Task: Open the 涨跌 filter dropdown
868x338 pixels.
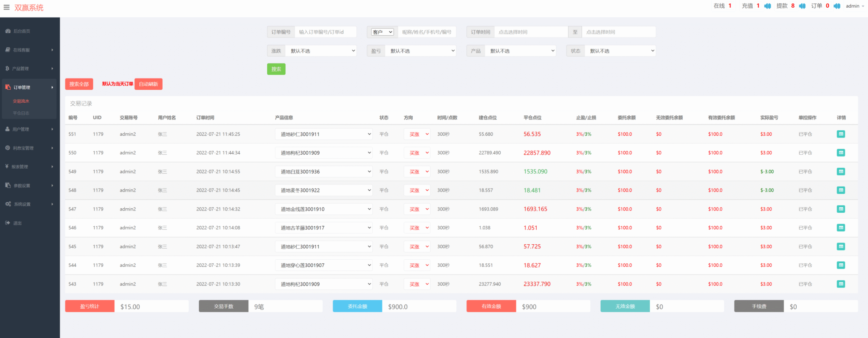Action: click(321, 51)
